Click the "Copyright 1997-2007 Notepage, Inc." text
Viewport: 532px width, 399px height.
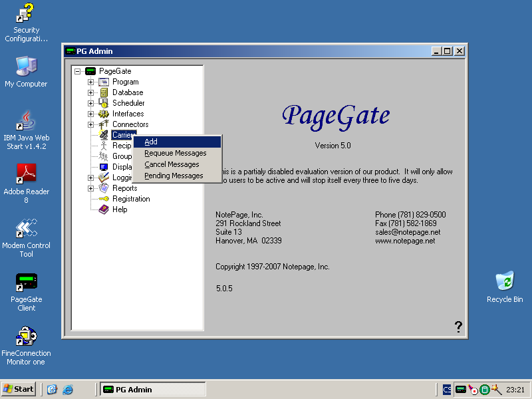273,267
